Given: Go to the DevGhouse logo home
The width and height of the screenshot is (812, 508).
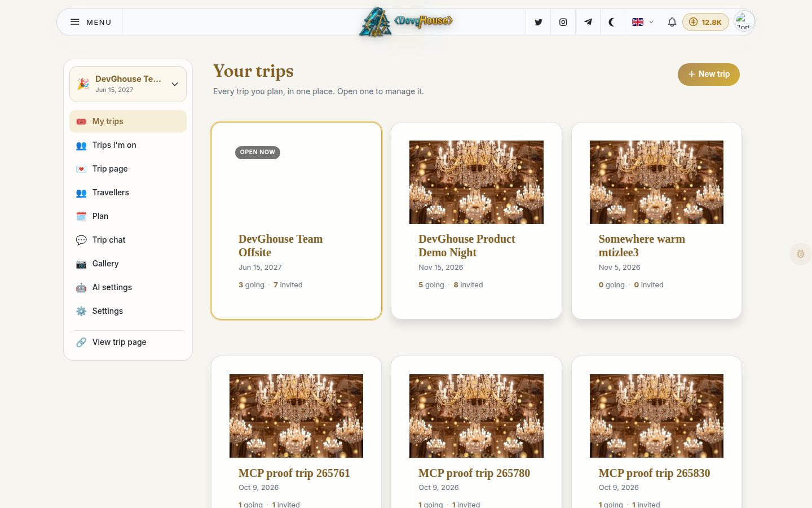Looking at the screenshot, I should click(x=406, y=22).
